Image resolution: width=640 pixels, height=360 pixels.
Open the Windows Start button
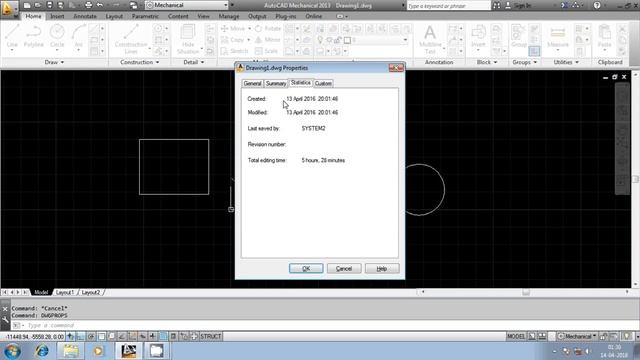[x=12, y=351]
